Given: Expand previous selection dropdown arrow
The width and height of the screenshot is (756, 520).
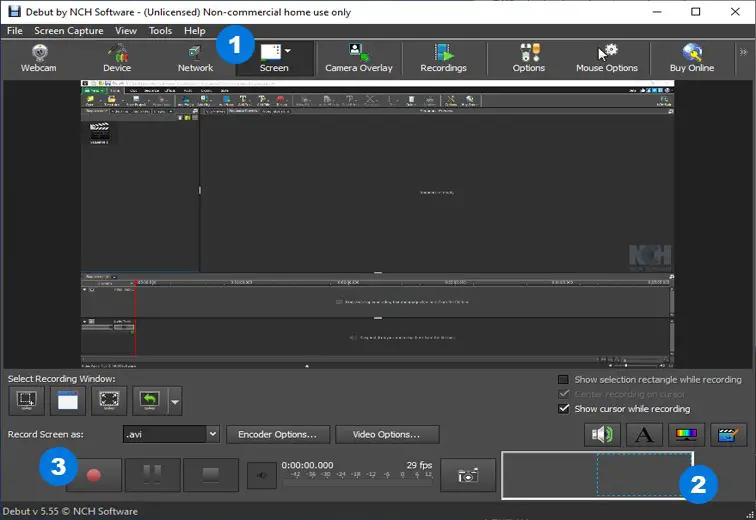Looking at the screenshot, I should (x=175, y=401).
